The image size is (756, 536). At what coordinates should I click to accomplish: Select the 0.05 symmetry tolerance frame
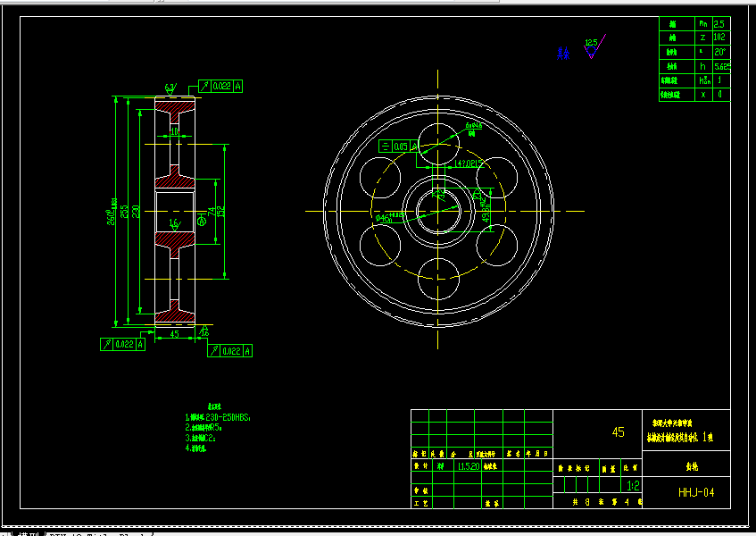tap(398, 147)
